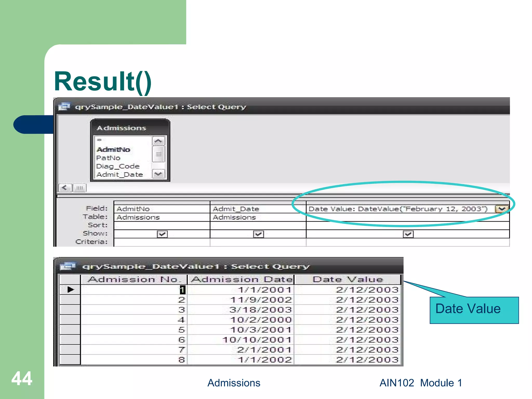Click the left arrow of horizontal scrollbar
Viewport: 532px width, 399px height.
click(x=65, y=188)
